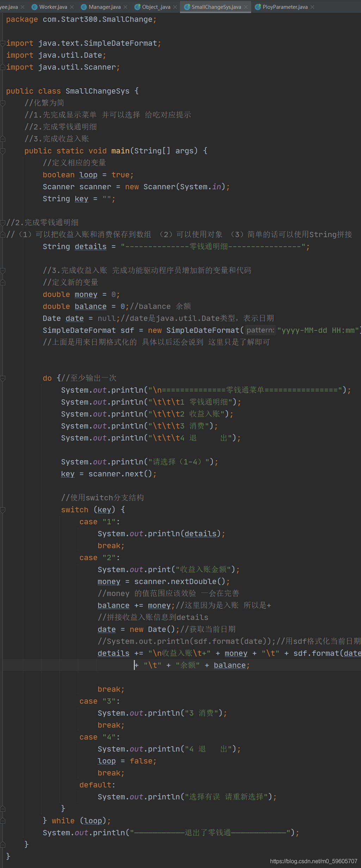This screenshot has width=361, height=868.
Task: Collapse the import statements block
Action: [x=3, y=43]
